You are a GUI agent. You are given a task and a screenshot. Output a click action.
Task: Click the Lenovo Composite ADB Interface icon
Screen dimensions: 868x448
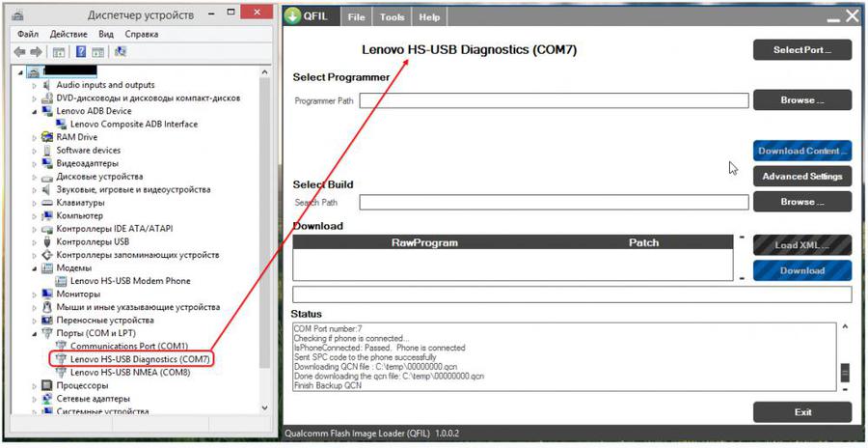click(61, 125)
